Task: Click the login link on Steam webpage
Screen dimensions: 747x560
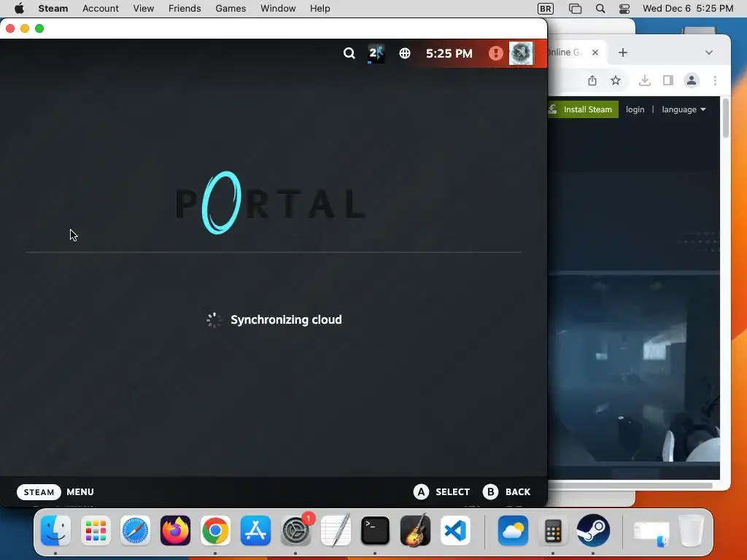Action: [x=635, y=109]
